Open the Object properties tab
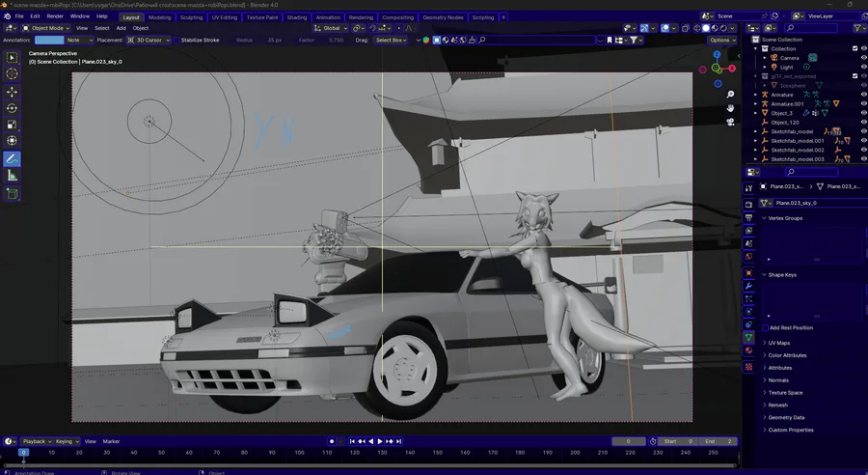 click(x=748, y=272)
